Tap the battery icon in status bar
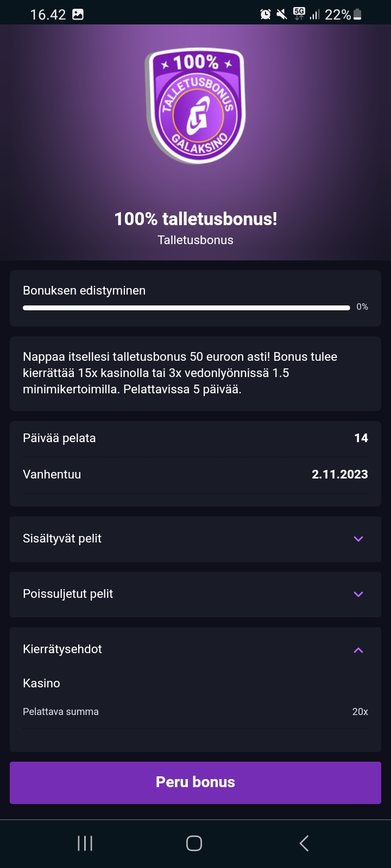This screenshot has width=391, height=868. point(357,15)
